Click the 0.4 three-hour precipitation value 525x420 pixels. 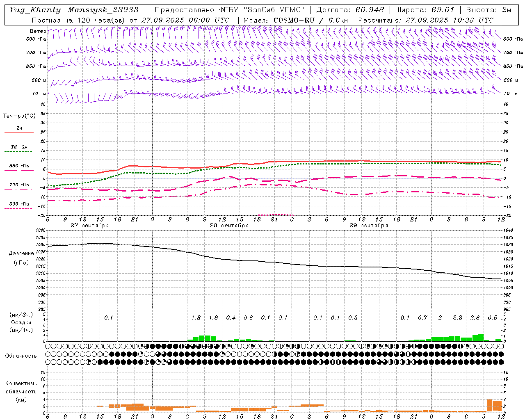coord(231,318)
